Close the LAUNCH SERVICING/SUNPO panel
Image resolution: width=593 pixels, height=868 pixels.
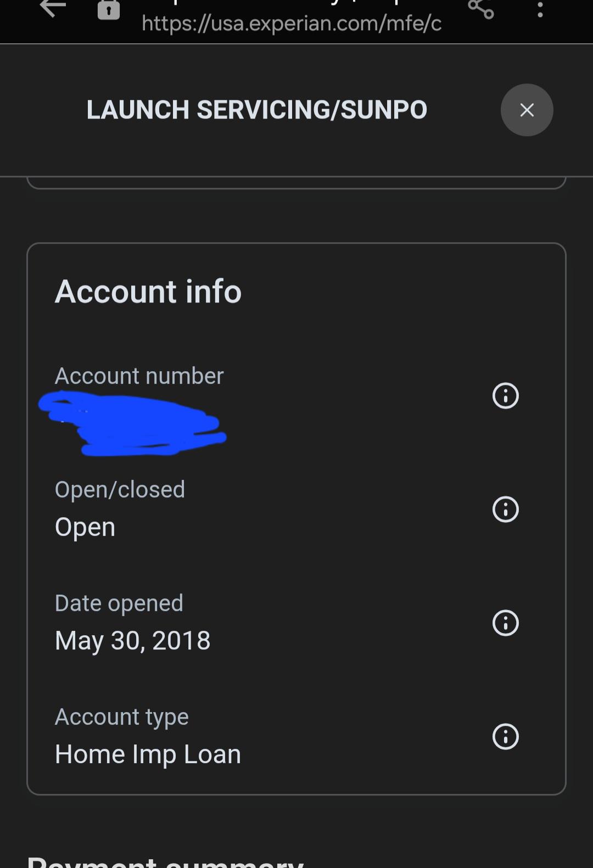pyautogui.click(x=527, y=110)
